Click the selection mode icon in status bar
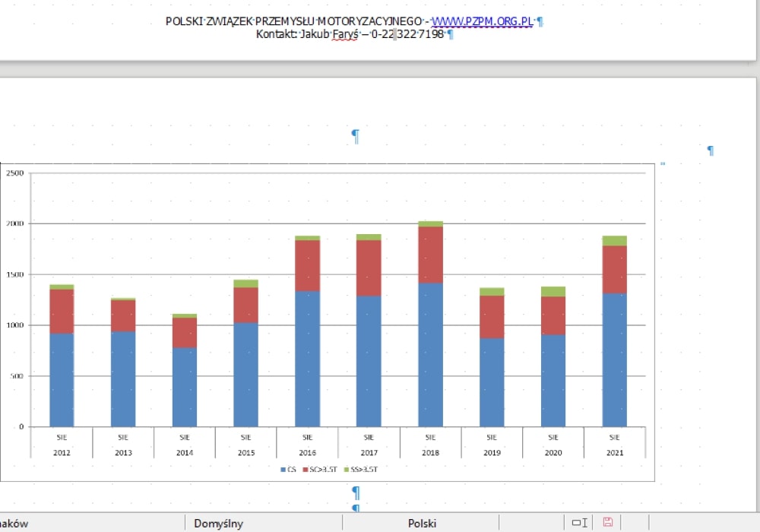Viewport: 760px width, 532px height. tap(580, 523)
